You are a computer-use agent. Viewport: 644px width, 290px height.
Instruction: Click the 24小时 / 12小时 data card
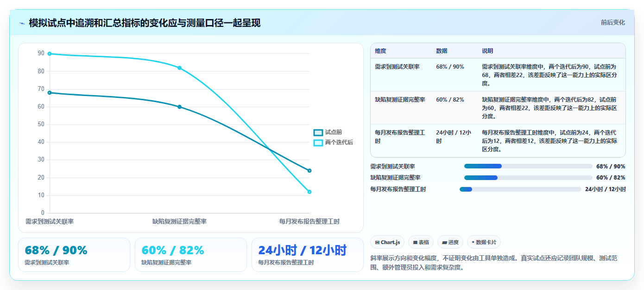point(308,255)
